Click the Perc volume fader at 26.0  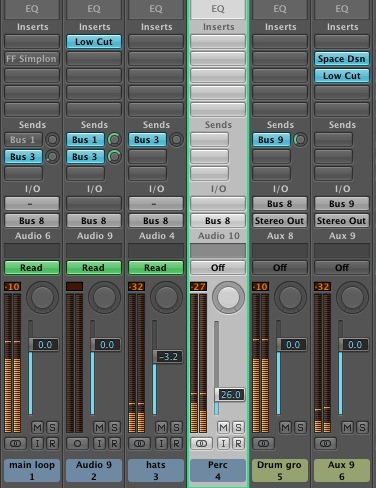[x=230, y=395]
